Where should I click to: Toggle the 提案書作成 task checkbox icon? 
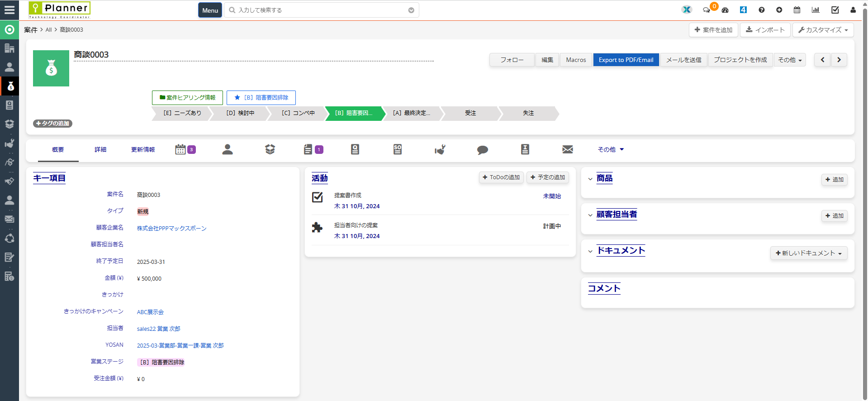[x=318, y=197]
